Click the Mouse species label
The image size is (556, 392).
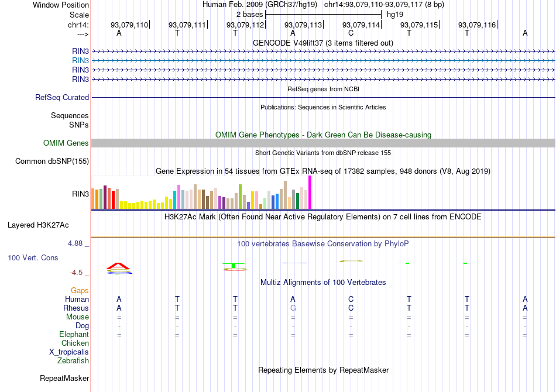[77, 317]
